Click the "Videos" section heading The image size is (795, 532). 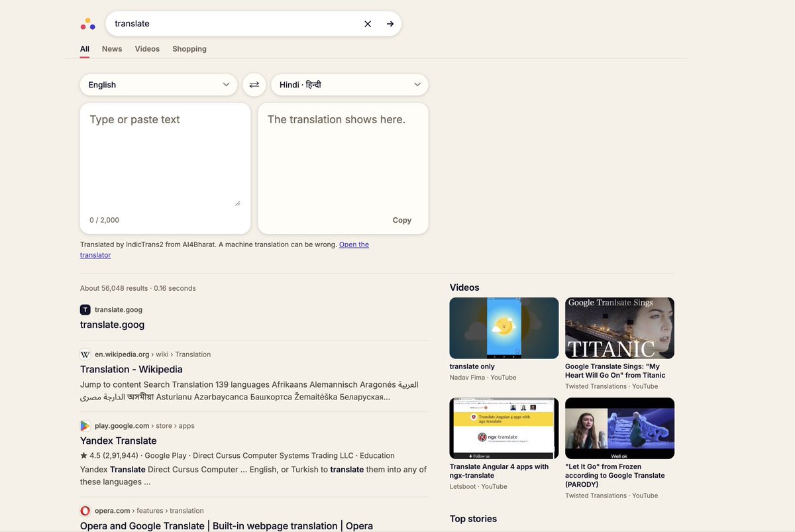click(464, 288)
